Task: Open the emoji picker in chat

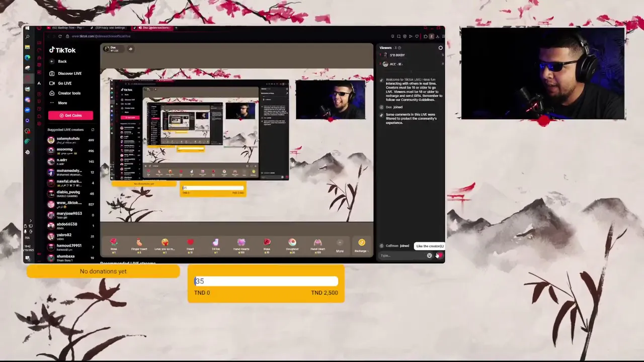Action: (429, 255)
